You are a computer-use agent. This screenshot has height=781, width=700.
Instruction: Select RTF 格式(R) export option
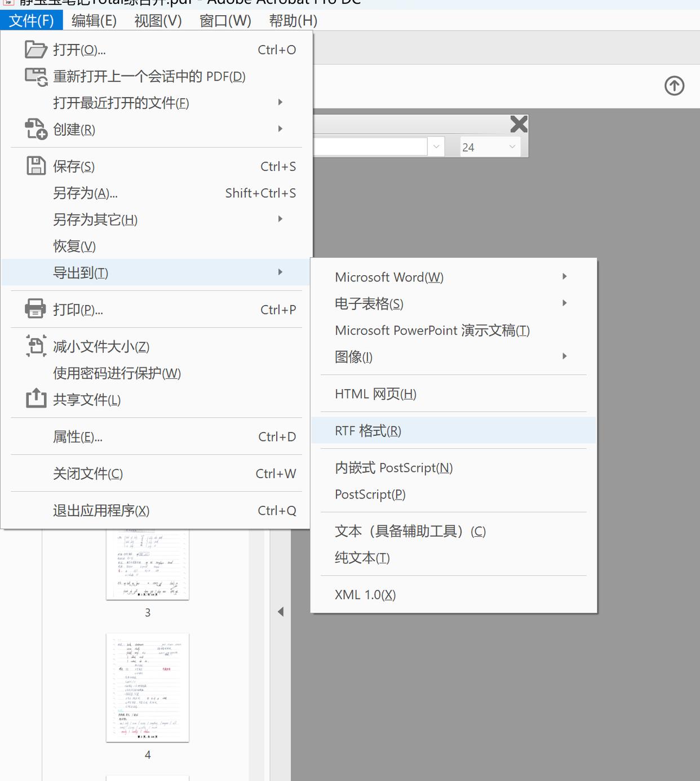pos(367,430)
